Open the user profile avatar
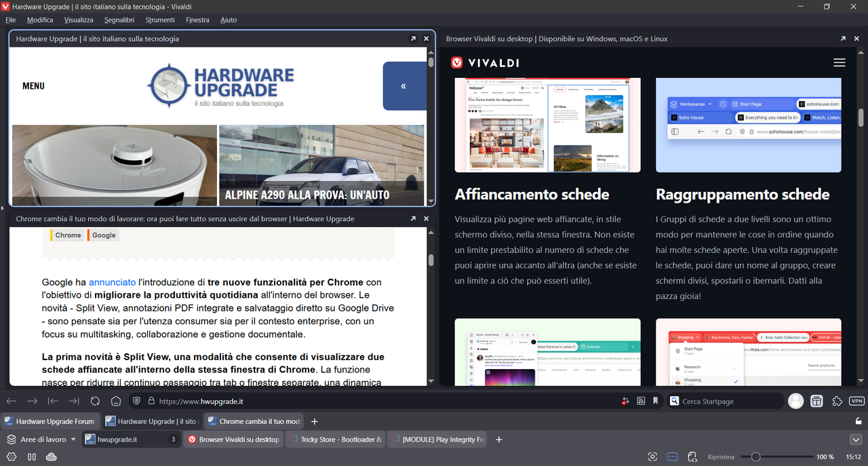 (x=795, y=401)
